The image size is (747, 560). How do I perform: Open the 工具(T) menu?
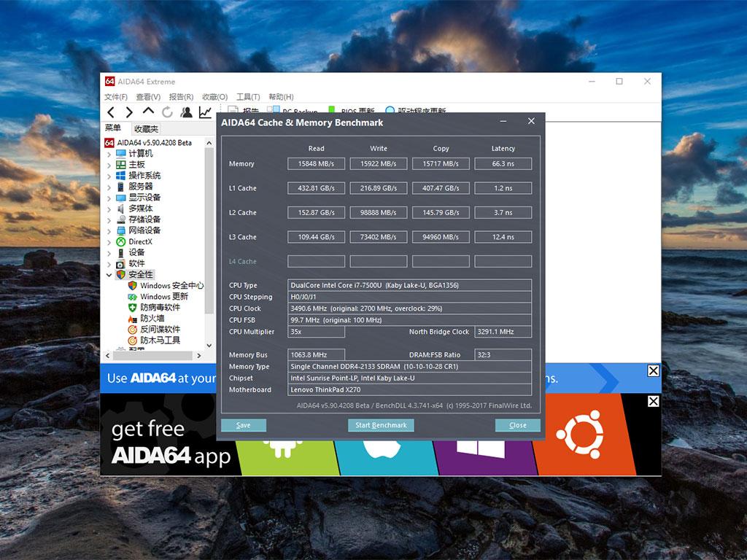248,97
